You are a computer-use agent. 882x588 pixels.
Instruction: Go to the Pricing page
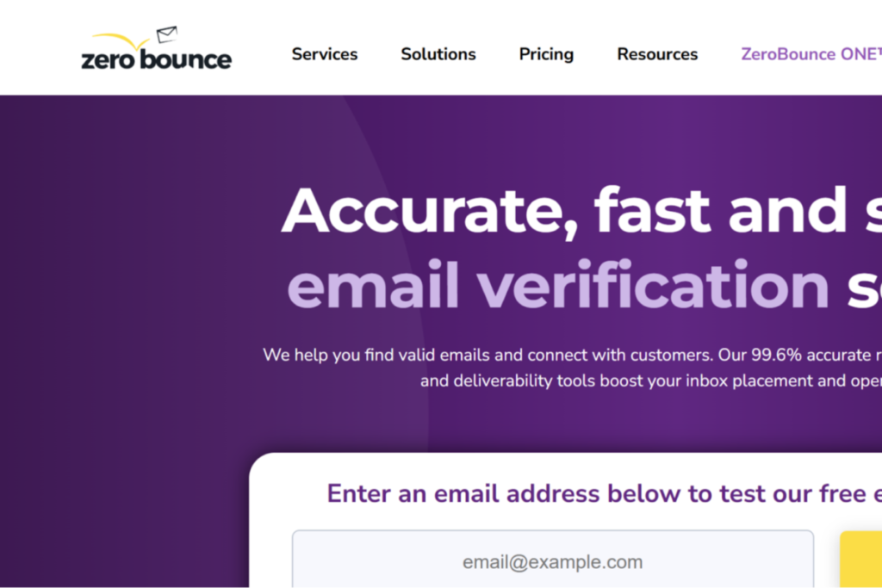click(x=546, y=54)
